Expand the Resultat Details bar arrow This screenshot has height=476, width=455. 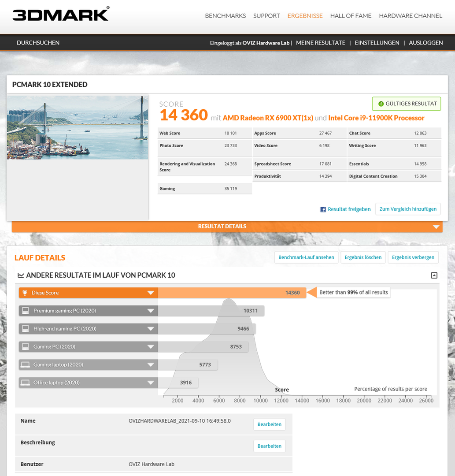point(436,227)
